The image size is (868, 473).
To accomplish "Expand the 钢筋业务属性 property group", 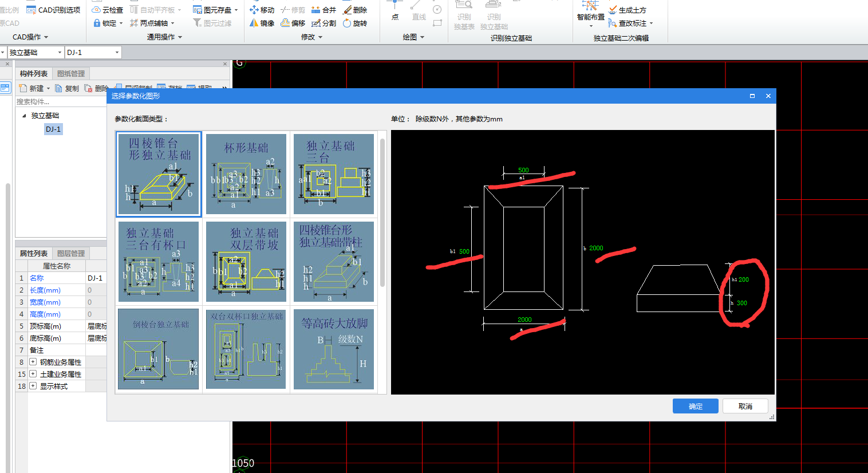I will click(x=33, y=362).
